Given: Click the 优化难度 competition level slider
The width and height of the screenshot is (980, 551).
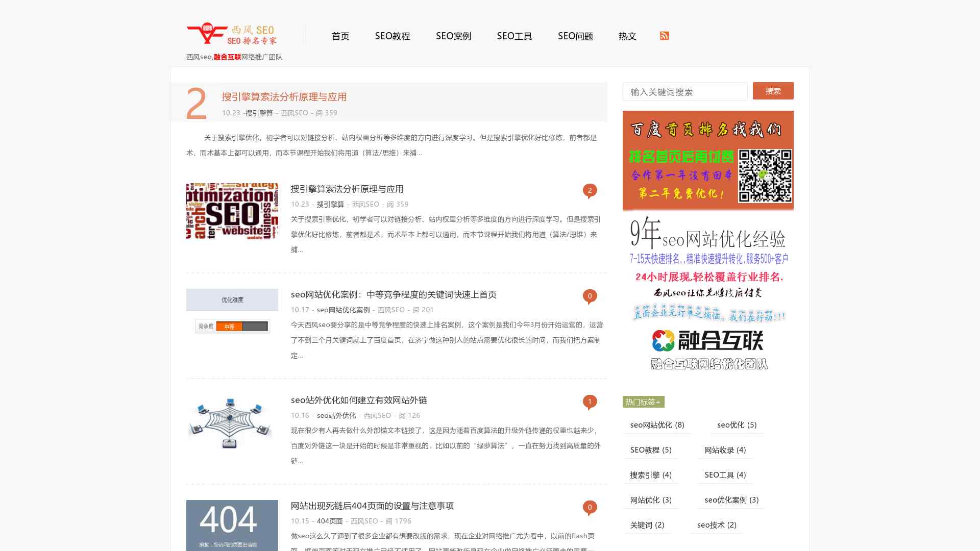Looking at the screenshot, I should (x=231, y=325).
